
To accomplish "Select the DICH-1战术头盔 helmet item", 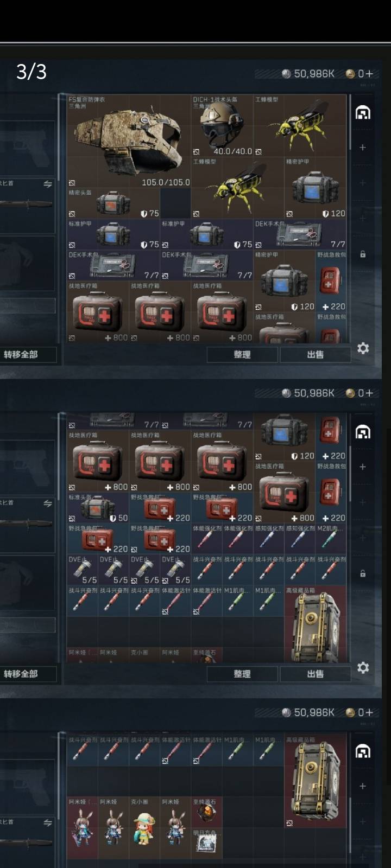I will pyautogui.click(x=222, y=126).
